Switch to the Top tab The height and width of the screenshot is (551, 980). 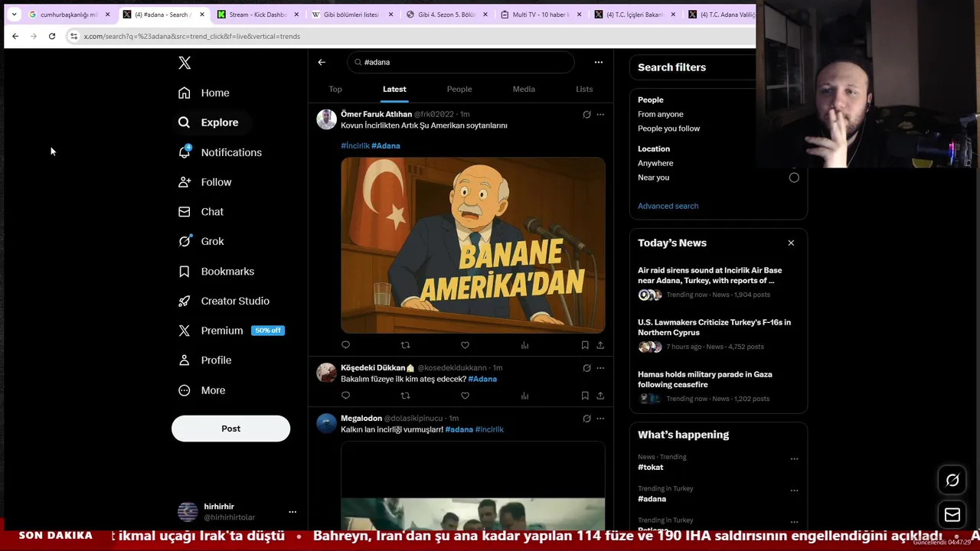coord(335,90)
